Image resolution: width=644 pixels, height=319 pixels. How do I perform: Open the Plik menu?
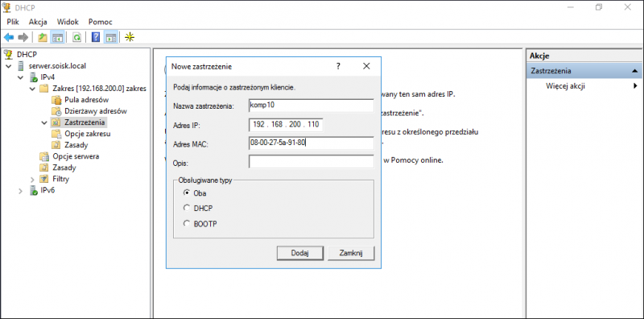point(13,22)
